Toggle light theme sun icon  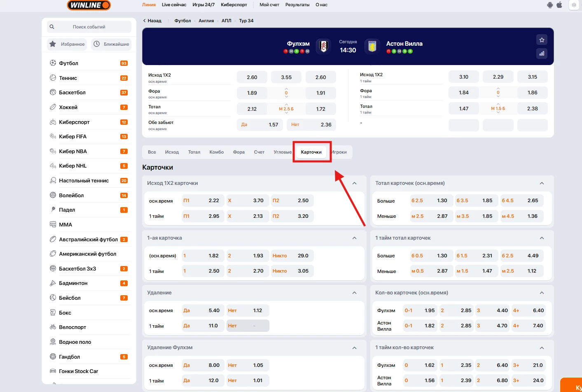[574, 5]
